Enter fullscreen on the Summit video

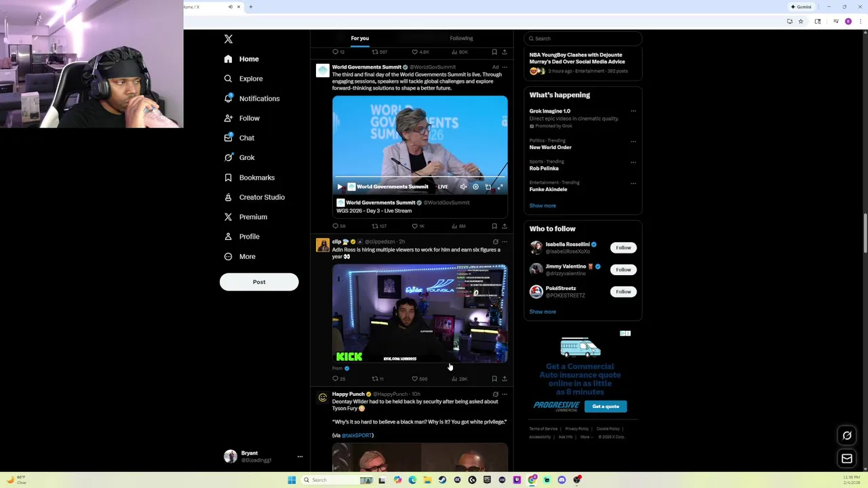point(500,186)
